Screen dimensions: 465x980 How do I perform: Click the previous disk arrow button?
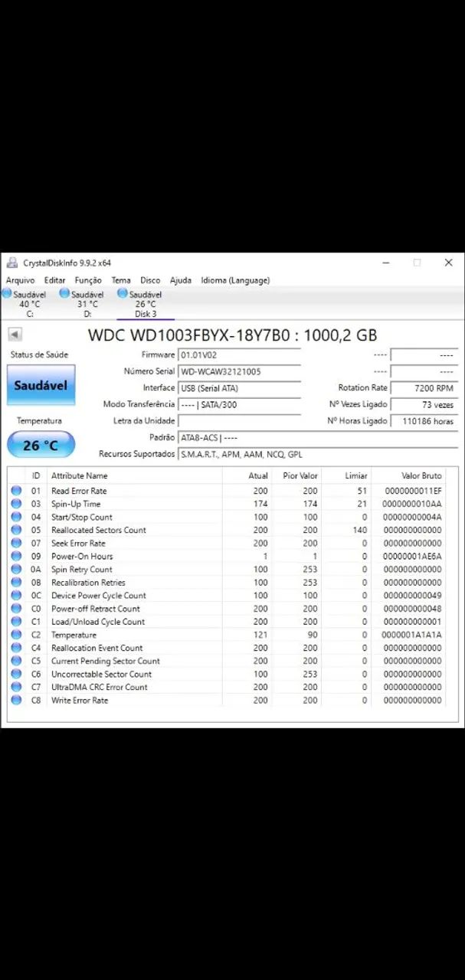click(15, 335)
